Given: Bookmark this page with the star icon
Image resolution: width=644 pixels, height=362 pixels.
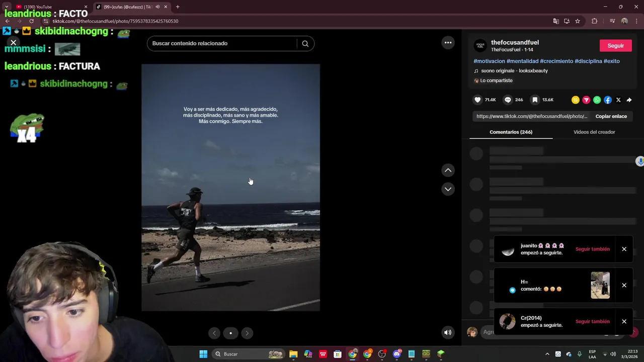Looking at the screenshot, I should pos(578,21).
